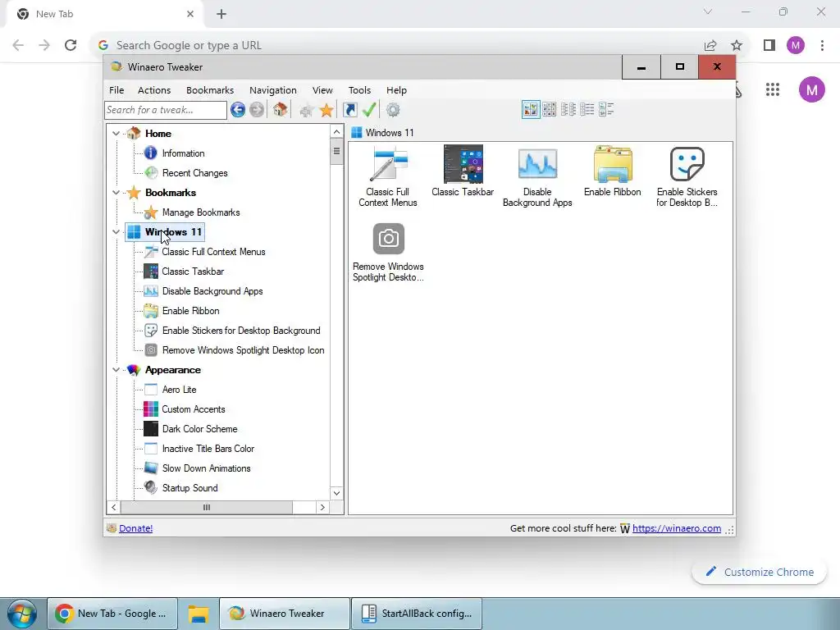840x630 pixels.
Task: Select Classic Full Context Menus tree item
Action: 213,252
